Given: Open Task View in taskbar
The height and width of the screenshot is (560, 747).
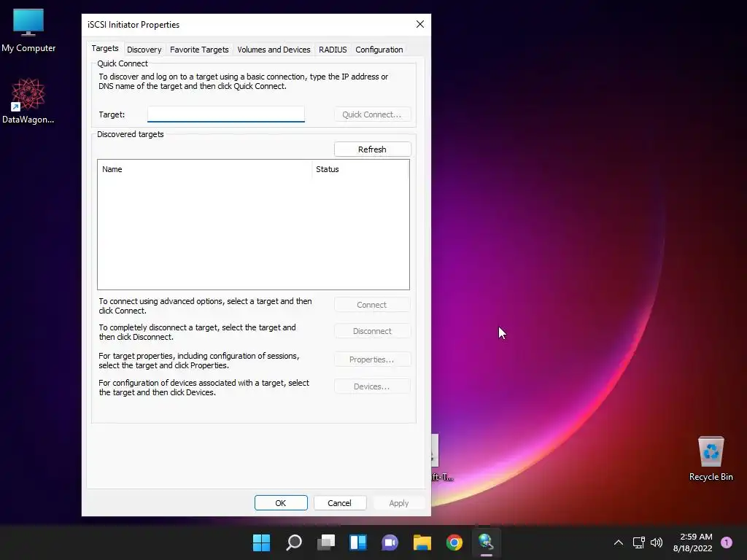Looking at the screenshot, I should click(326, 542).
